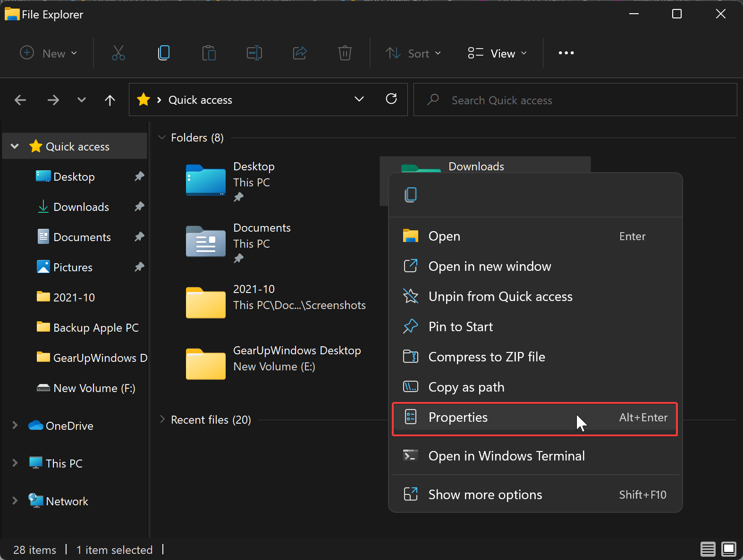743x560 pixels.
Task: Click the Quick access address bar text
Action: [x=200, y=100]
